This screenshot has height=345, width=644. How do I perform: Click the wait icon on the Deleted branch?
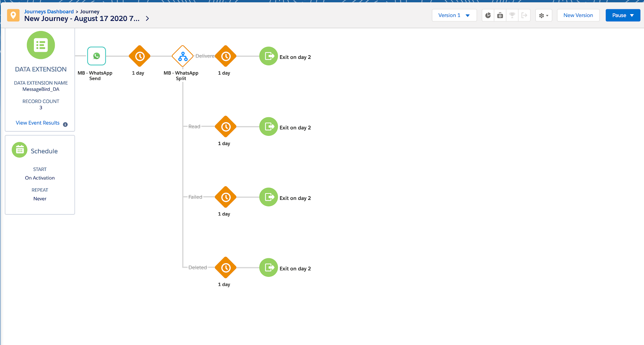(x=226, y=268)
